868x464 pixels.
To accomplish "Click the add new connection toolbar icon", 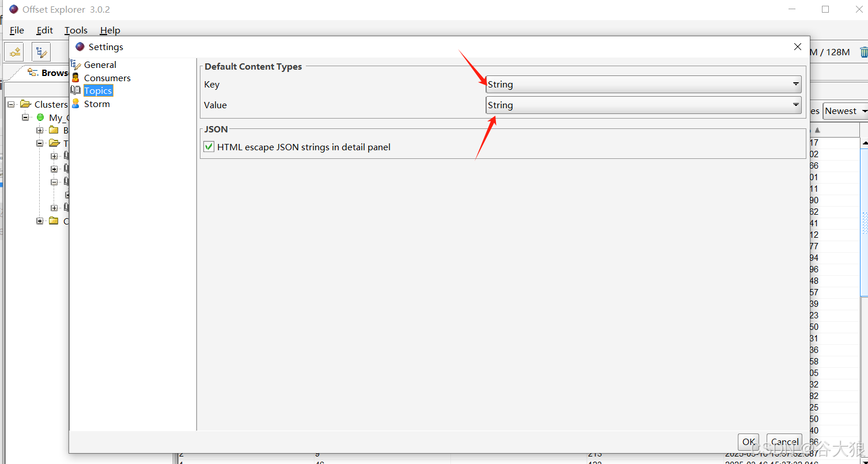I will click(16, 52).
